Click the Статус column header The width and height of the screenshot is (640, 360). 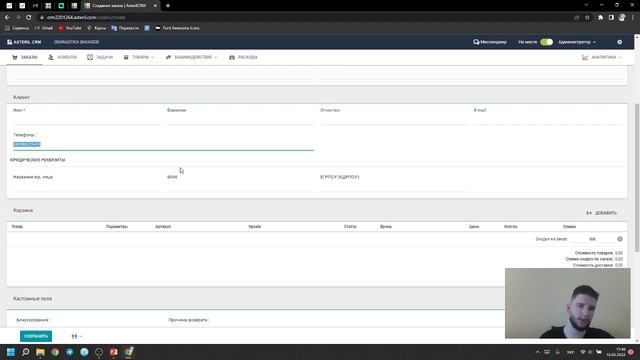(350, 227)
